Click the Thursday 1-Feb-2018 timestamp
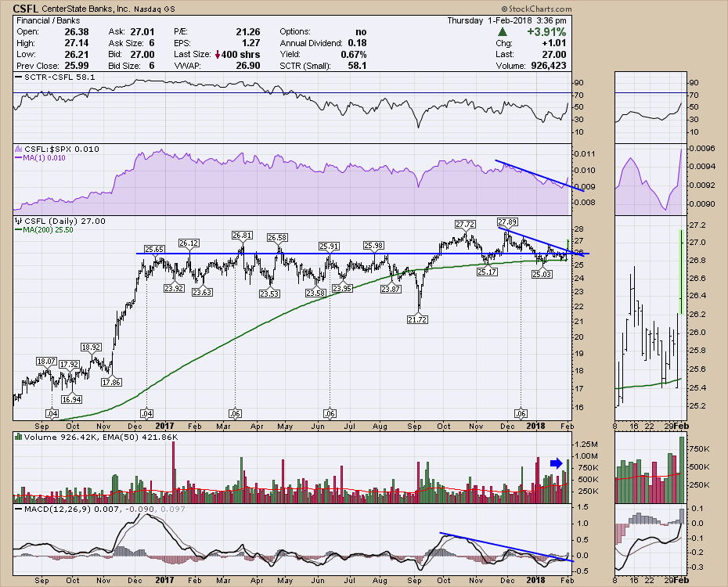This screenshot has height=587, width=728. pyautogui.click(x=506, y=20)
